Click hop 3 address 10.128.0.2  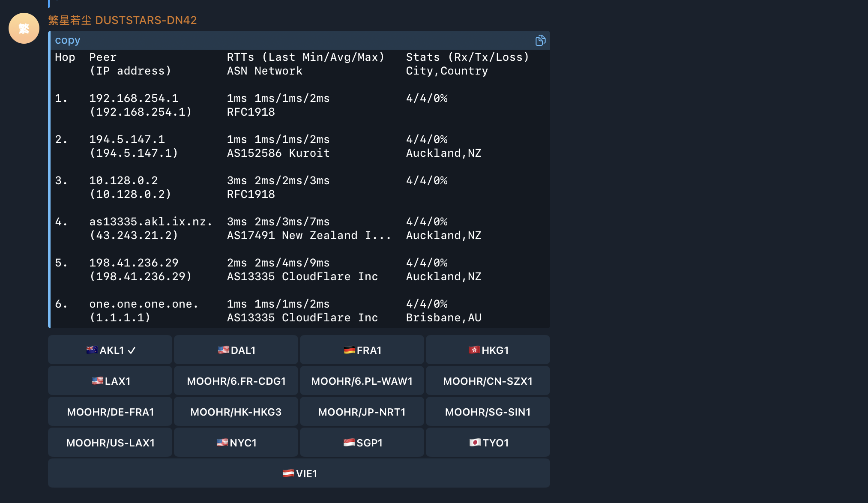click(123, 181)
